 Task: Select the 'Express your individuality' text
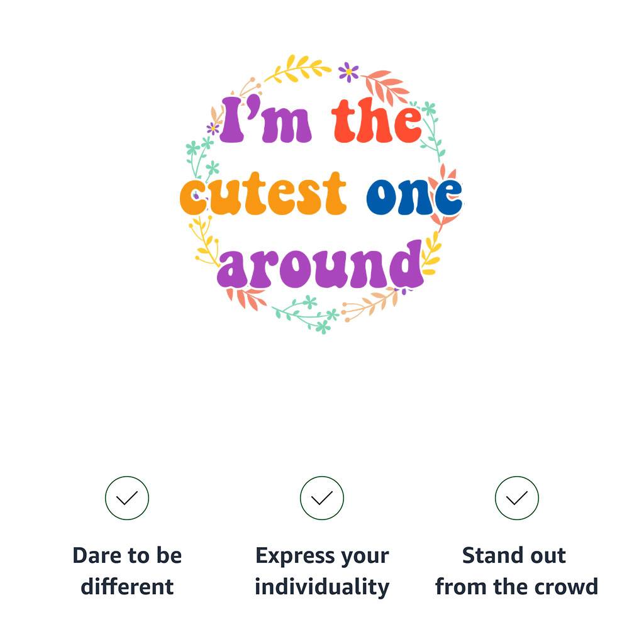(x=322, y=571)
